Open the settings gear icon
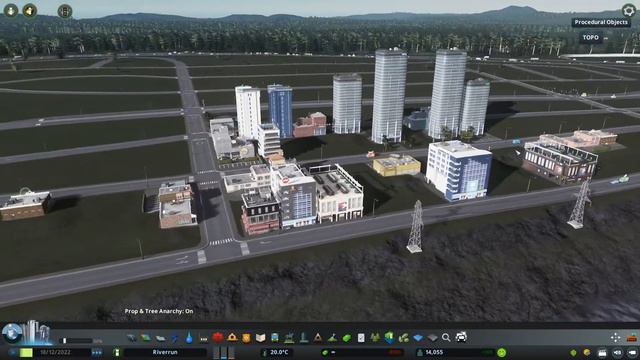Viewport: 640px width, 360px height. (x=629, y=10)
